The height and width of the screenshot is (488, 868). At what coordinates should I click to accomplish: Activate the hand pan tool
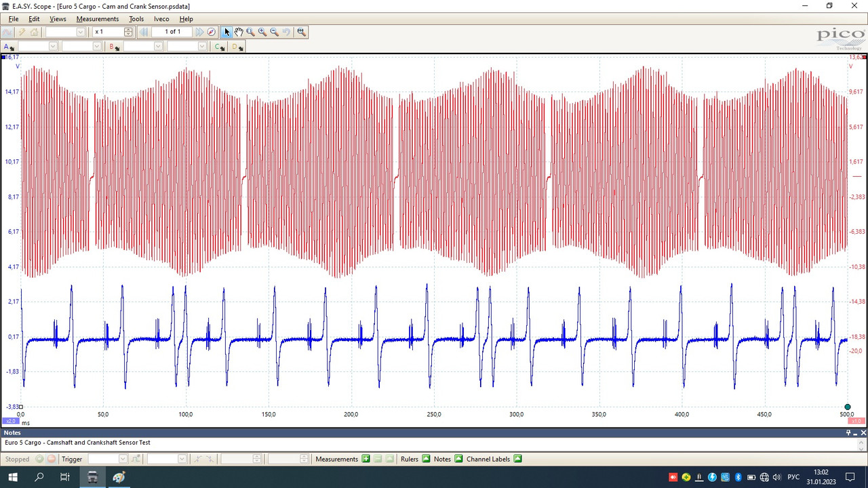239,32
